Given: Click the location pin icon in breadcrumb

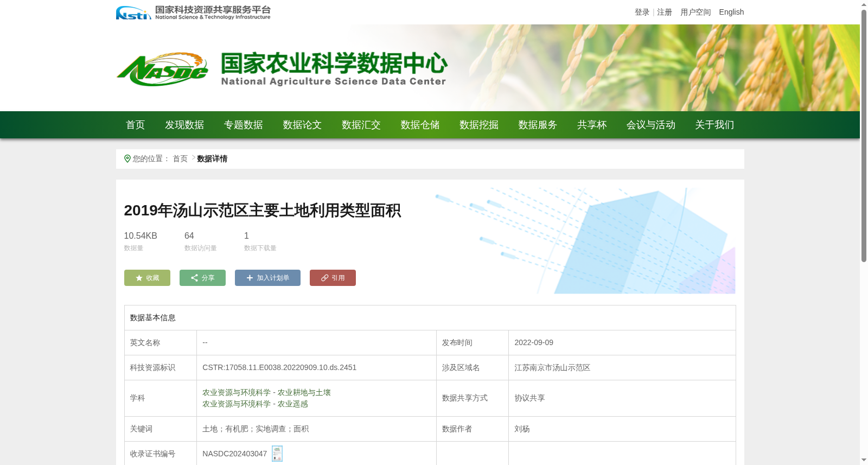Looking at the screenshot, I should 127,158.
